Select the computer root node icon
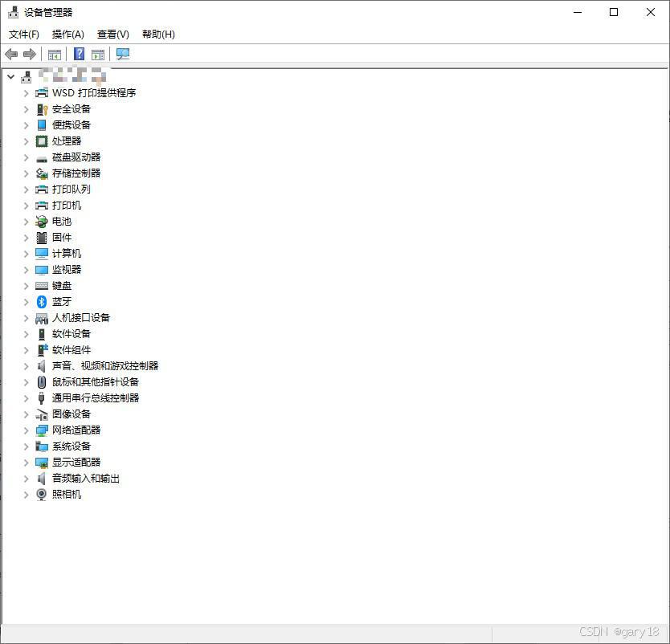Viewport: 670px width, 644px height. click(27, 77)
